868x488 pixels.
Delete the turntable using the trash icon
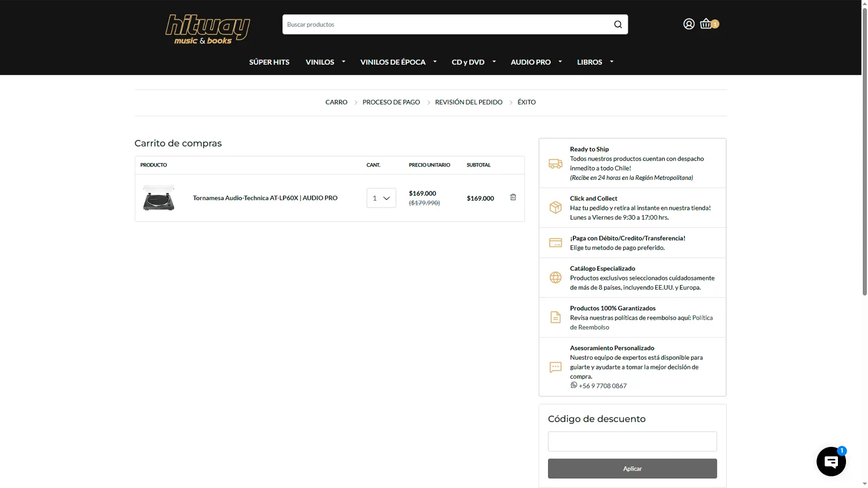(x=513, y=197)
